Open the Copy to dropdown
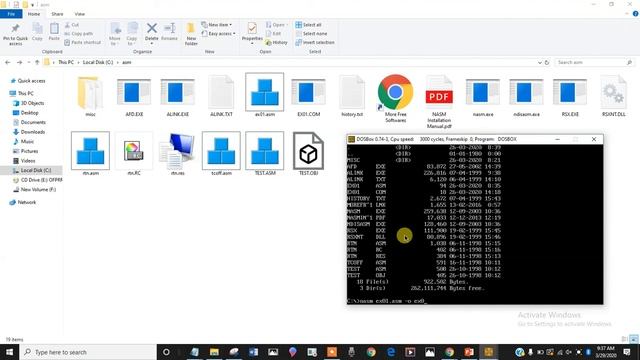Viewport: 640px width, 360px height. tap(132, 34)
